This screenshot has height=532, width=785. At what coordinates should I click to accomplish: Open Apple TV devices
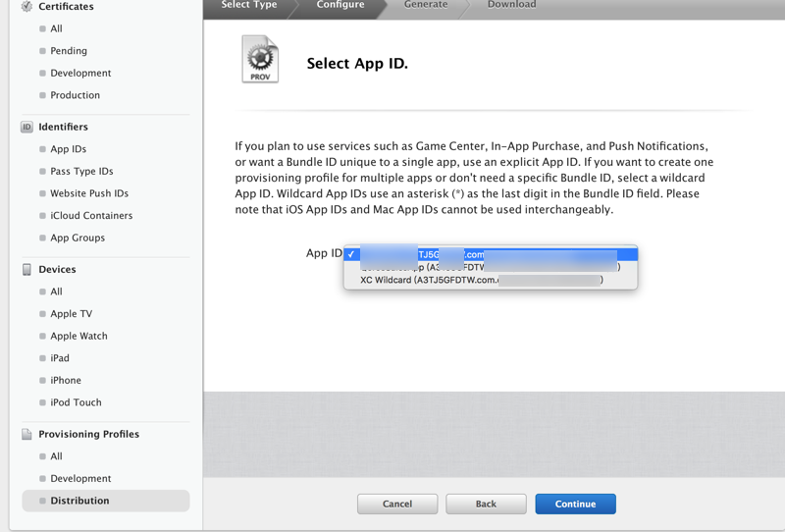tap(71, 313)
